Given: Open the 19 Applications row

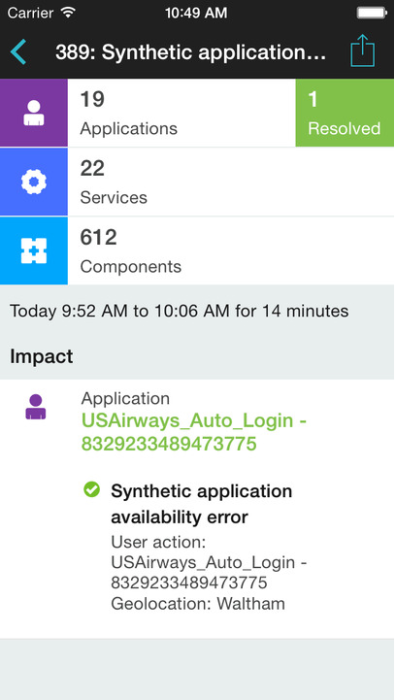Looking at the screenshot, I should [182, 113].
